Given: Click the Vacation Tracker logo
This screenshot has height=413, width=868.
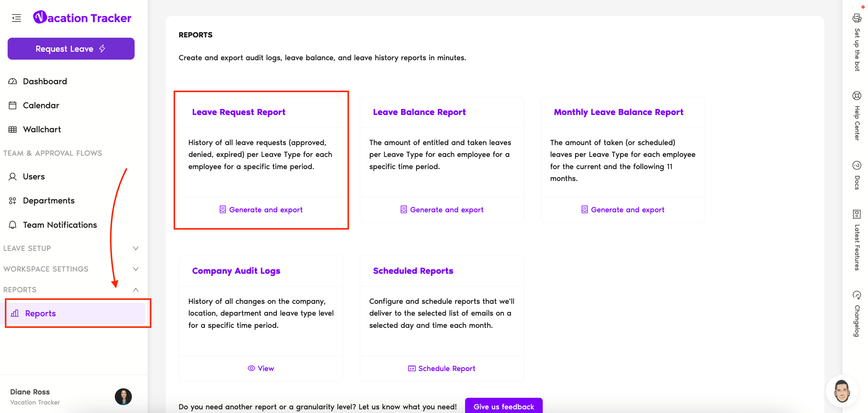Looking at the screenshot, I should [82, 18].
